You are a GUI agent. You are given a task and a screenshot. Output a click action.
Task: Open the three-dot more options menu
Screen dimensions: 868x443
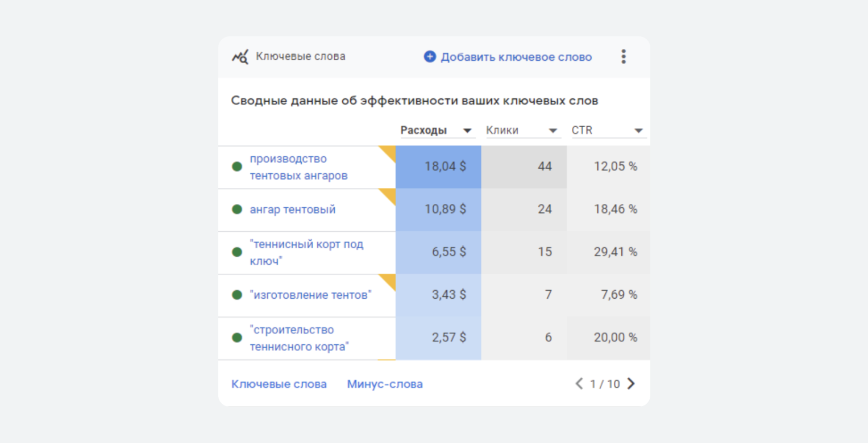coord(624,57)
